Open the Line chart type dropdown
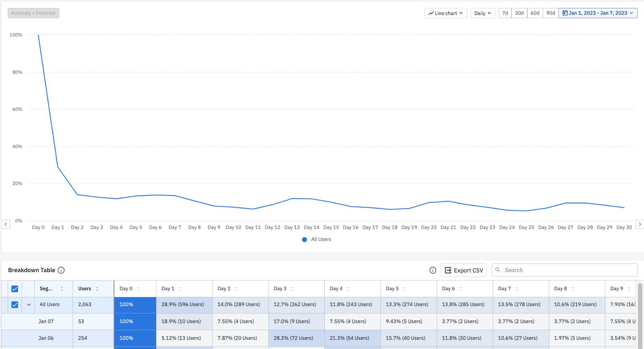The image size is (644, 349). pos(446,13)
